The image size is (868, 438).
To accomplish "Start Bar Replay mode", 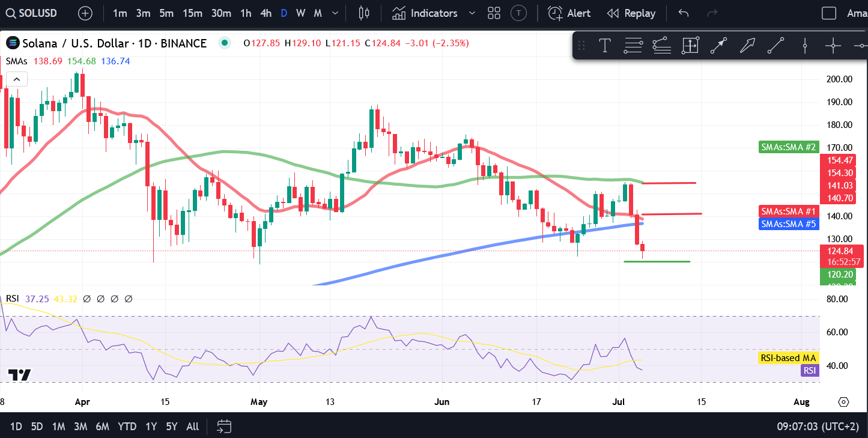I will (x=631, y=13).
